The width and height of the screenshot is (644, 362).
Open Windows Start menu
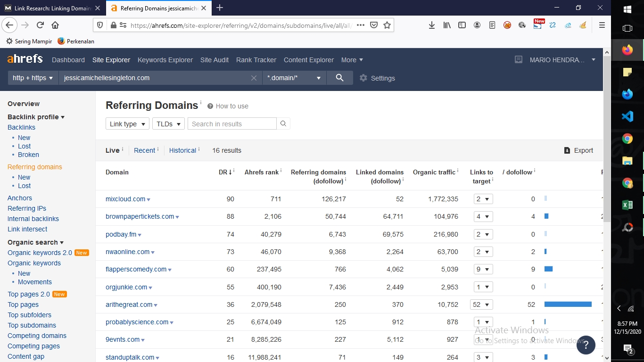click(x=627, y=9)
